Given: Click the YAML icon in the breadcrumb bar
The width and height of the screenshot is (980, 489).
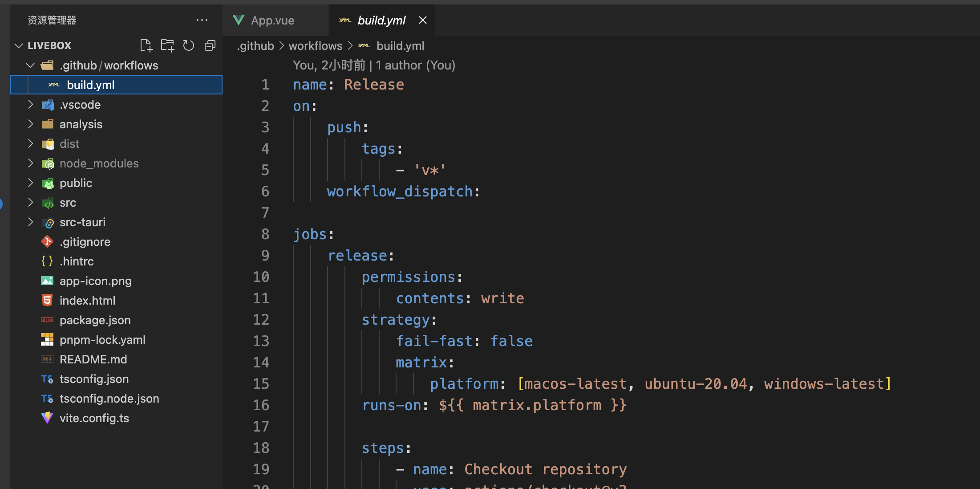Looking at the screenshot, I should pyautogui.click(x=364, y=45).
